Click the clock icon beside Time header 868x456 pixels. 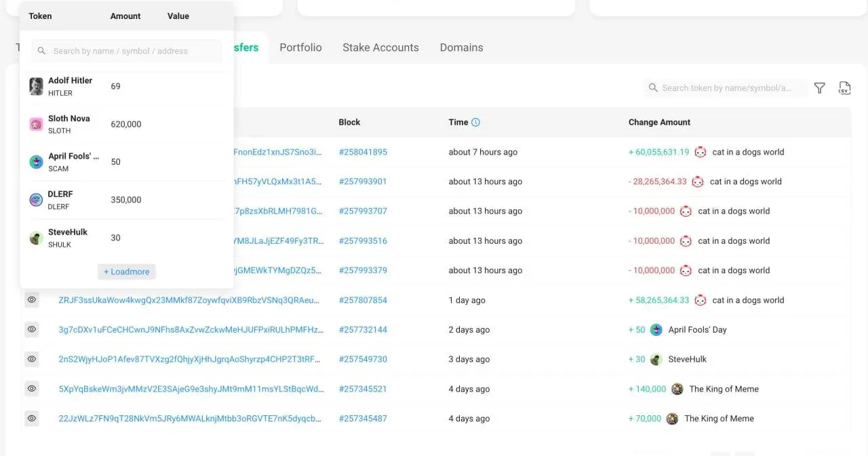pyautogui.click(x=475, y=122)
